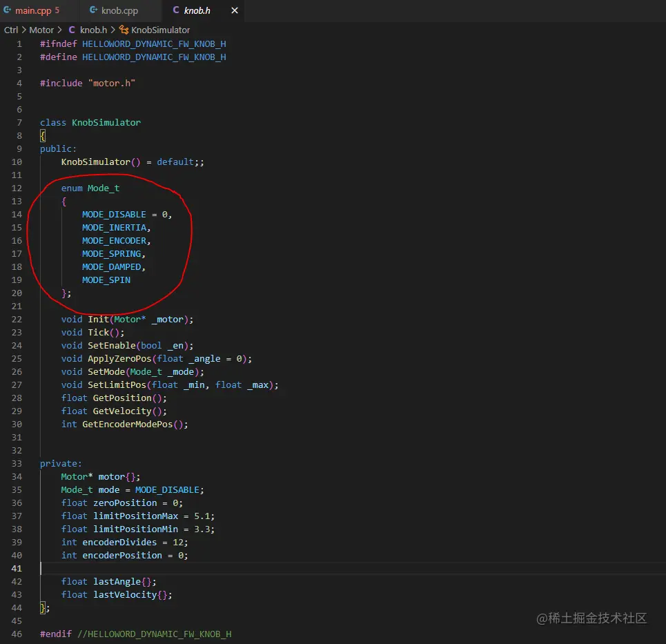Click the MODE_DAMPED enumerator

[113, 267]
